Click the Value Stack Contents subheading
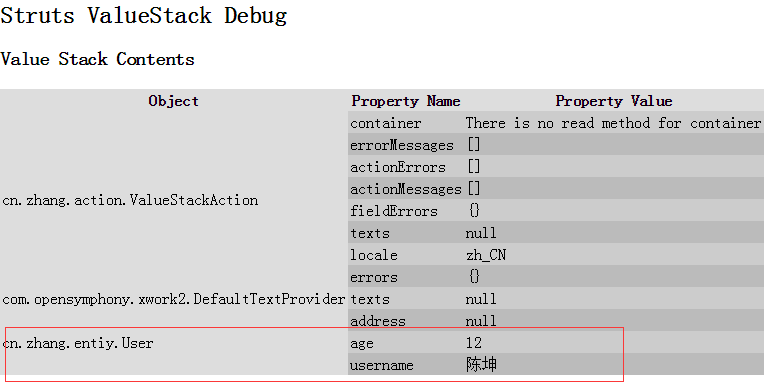The width and height of the screenshot is (777, 385). click(x=98, y=59)
